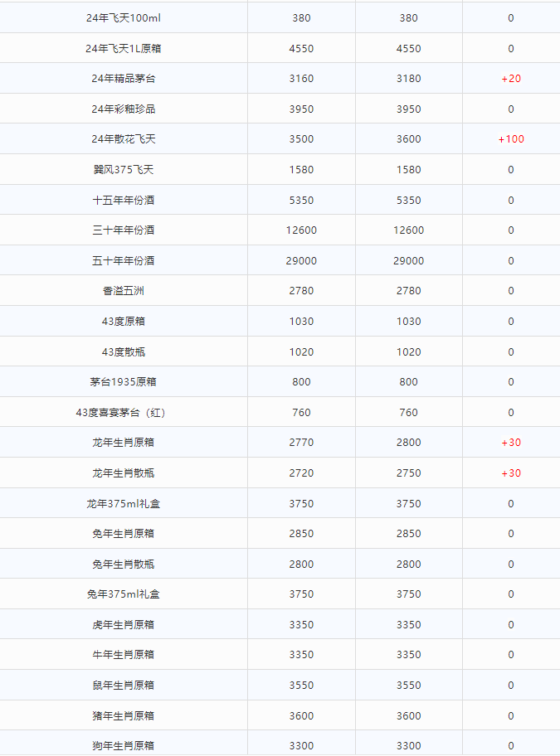The width and height of the screenshot is (560, 756).
Task: Select the 龙年375ml礼盒 product name
Action: tap(124, 504)
